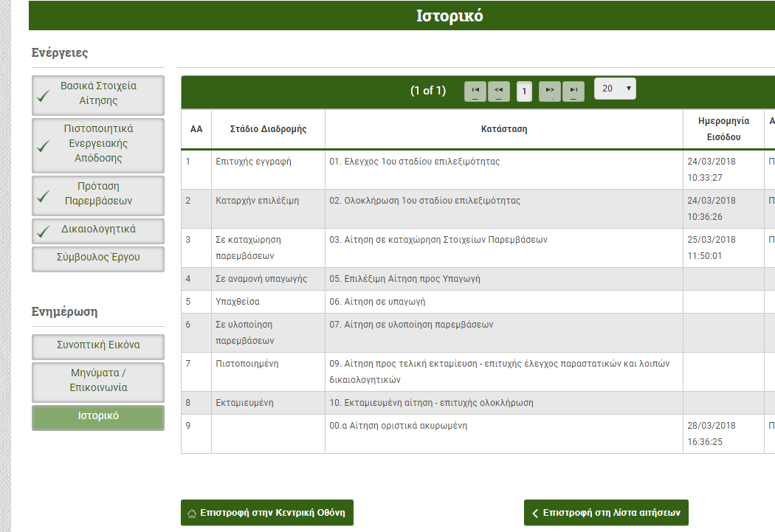Select row 9 Αίτηση οριστικά ακυρωμένη
Screen dimensions: 775x532
[x=408, y=426]
